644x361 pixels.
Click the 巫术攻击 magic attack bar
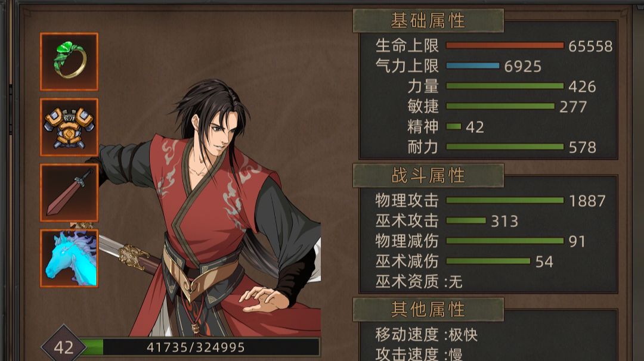tap(466, 220)
